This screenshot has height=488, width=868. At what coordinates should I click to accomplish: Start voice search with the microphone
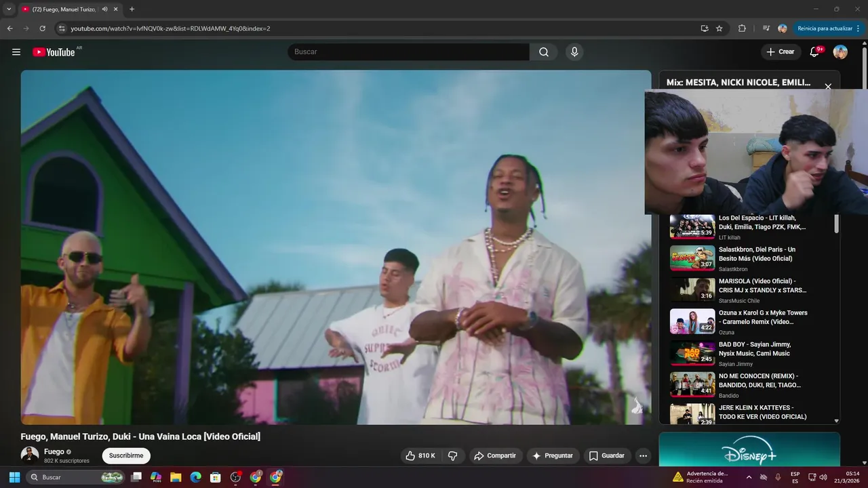[574, 52]
